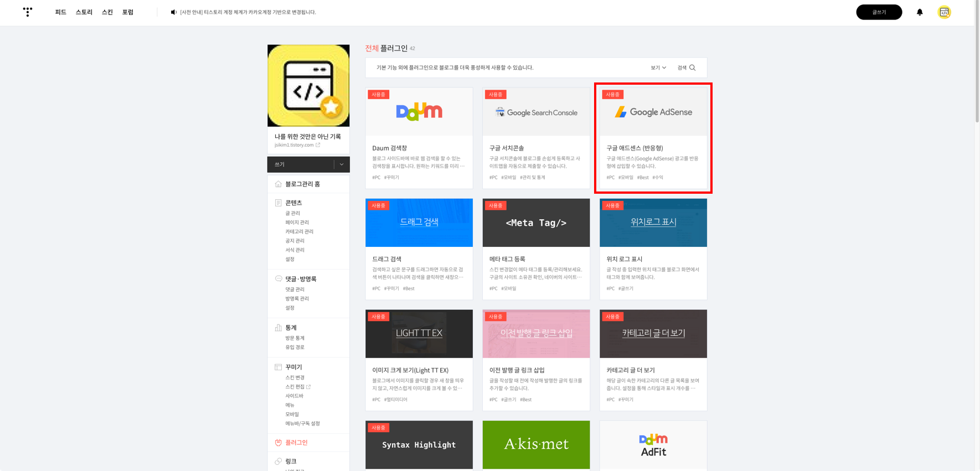The height and width of the screenshot is (471, 980).
Task: Click #수익 tag on 구글 애드센스 card
Action: tap(658, 178)
